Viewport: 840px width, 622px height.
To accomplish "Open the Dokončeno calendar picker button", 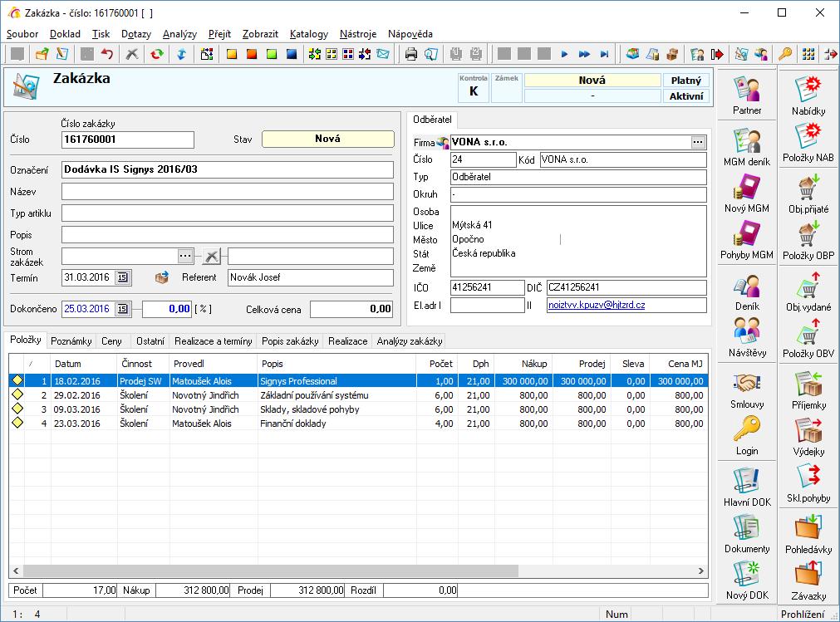I will tap(123, 309).
